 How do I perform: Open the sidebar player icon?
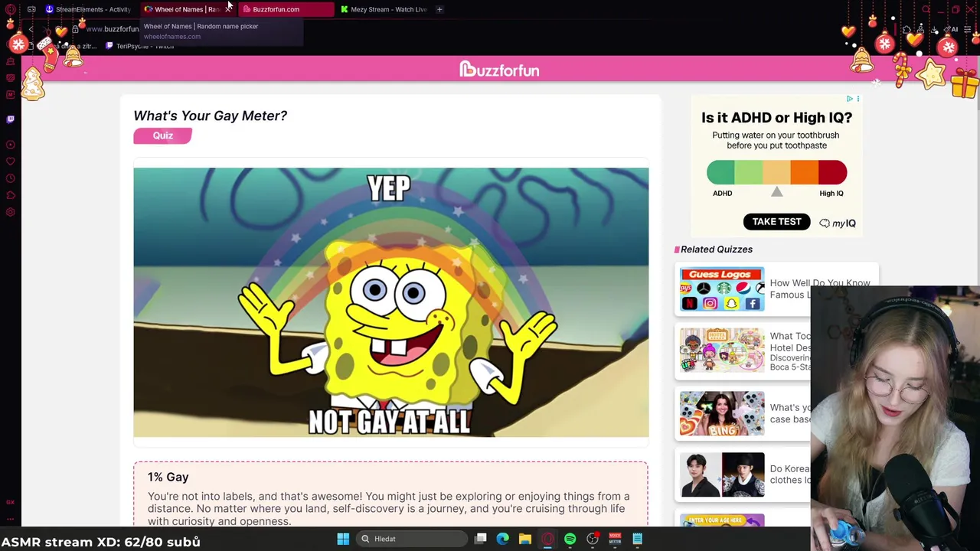(x=11, y=145)
